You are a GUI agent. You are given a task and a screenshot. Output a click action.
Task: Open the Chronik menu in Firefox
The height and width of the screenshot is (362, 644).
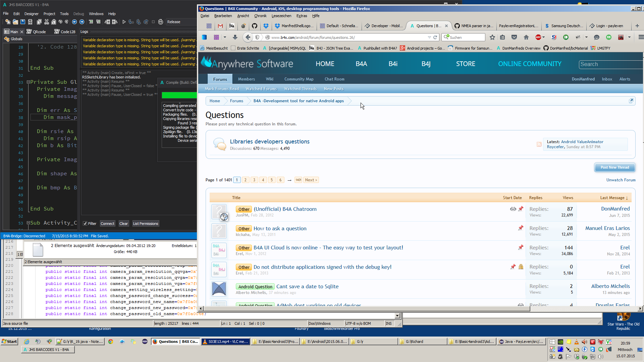pyautogui.click(x=260, y=16)
